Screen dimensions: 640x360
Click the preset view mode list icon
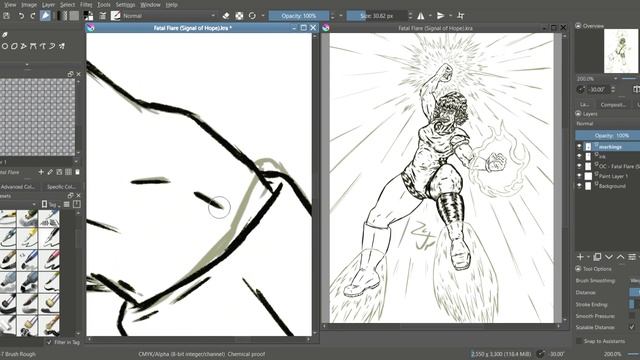[67, 204]
